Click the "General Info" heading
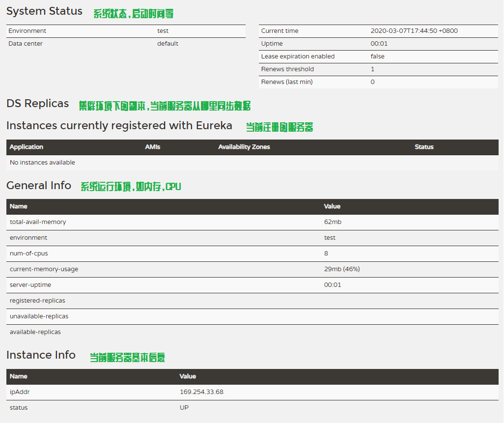504x423 pixels. click(39, 186)
